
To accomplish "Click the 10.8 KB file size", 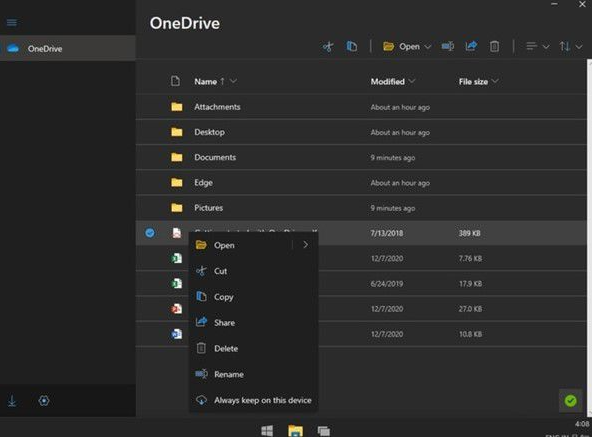I will click(x=470, y=334).
